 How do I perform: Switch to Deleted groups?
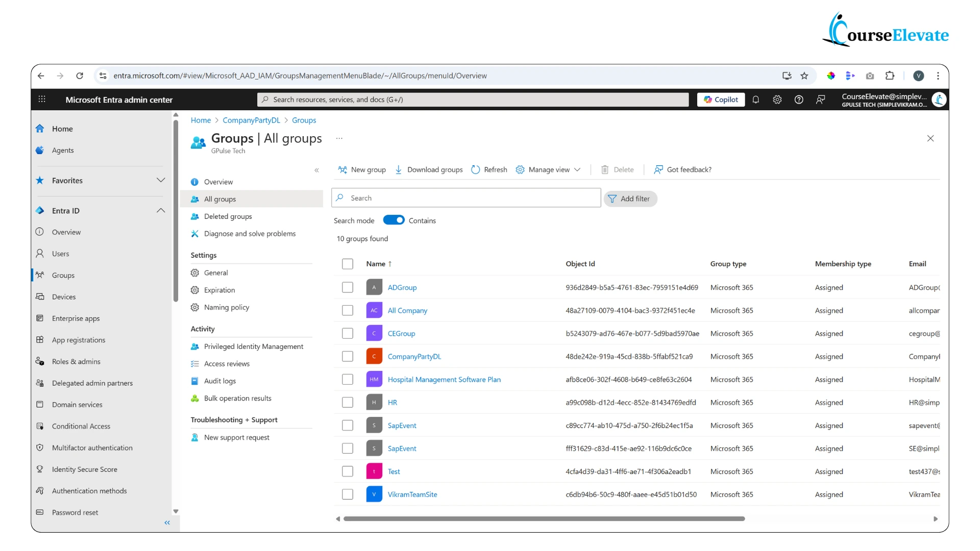click(x=228, y=216)
